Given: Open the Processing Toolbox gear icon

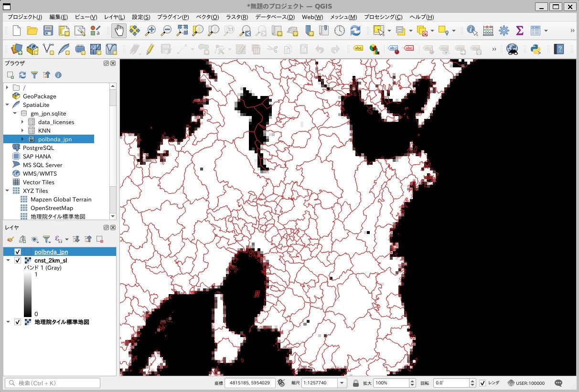Looking at the screenshot, I should (x=504, y=30).
